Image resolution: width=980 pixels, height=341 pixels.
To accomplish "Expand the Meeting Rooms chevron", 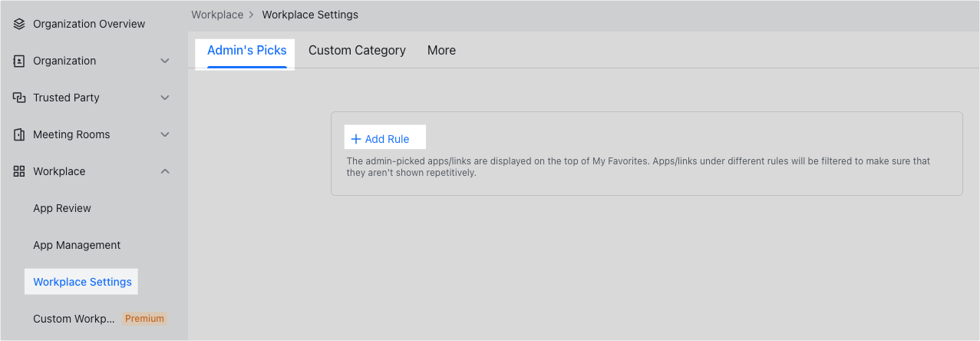I will [165, 134].
